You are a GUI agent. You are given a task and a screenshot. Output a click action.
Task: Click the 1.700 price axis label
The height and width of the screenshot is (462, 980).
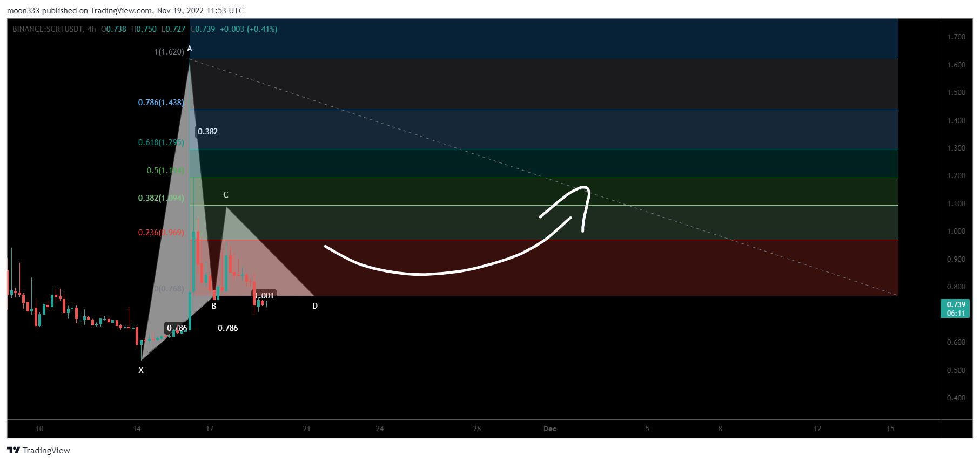(956, 37)
